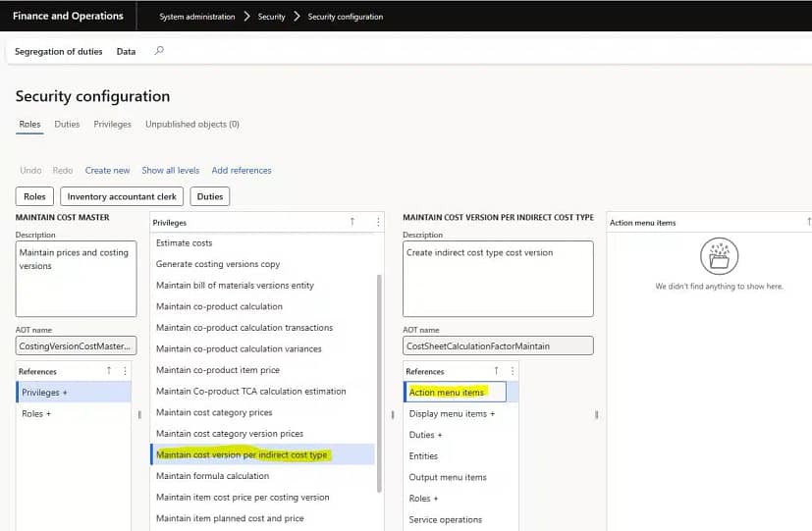Switch to the Privileges tab
812x531 pixels.
tap(112, 125)
